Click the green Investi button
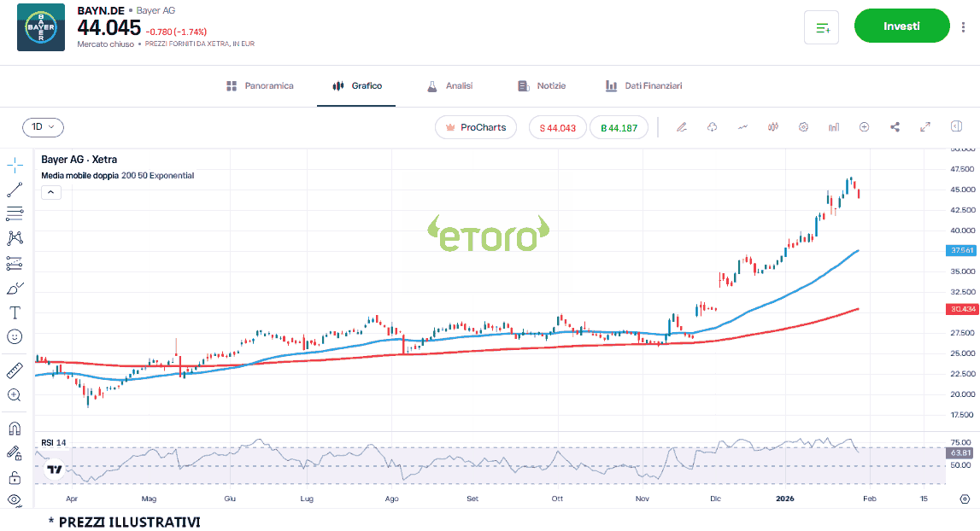 [901, 26]
